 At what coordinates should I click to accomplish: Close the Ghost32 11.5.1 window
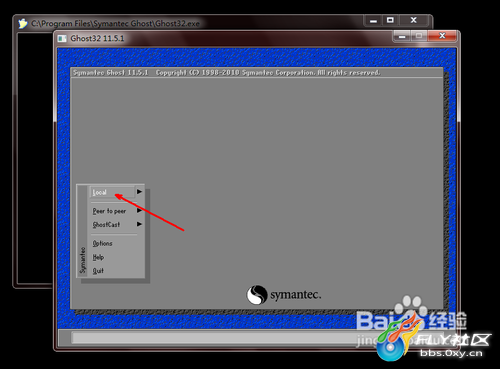[442, 36]
